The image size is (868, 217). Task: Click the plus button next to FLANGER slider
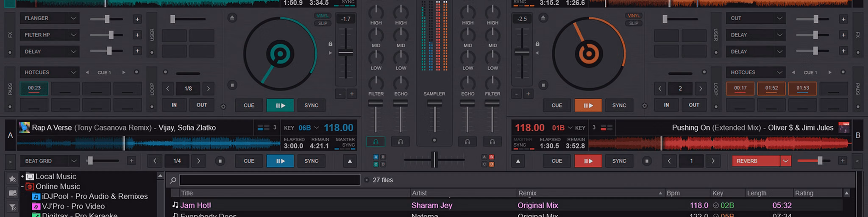[137, 19]
